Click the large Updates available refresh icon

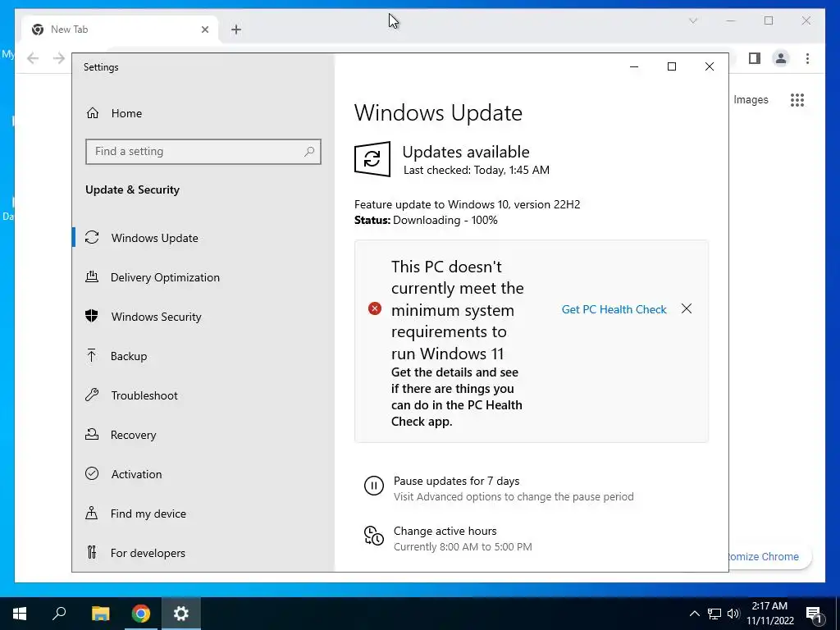(372, 159)
